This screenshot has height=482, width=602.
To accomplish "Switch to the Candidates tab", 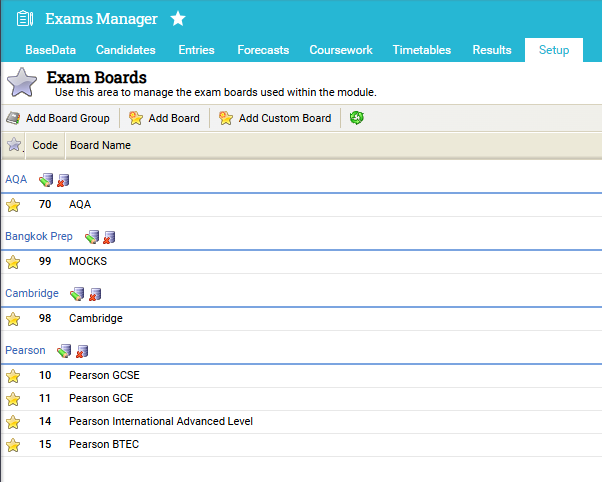I will click(125, 50).
